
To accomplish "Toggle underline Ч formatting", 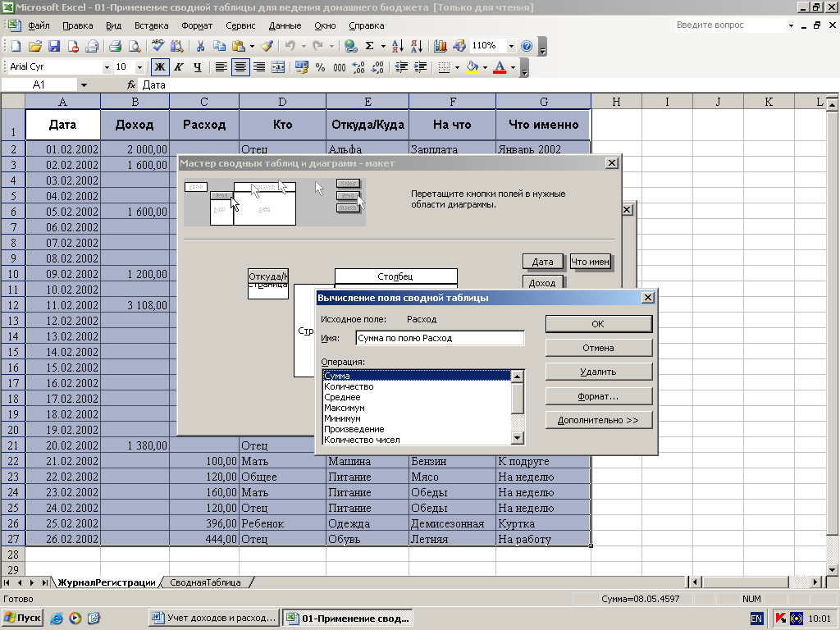I will pos(198,67).
